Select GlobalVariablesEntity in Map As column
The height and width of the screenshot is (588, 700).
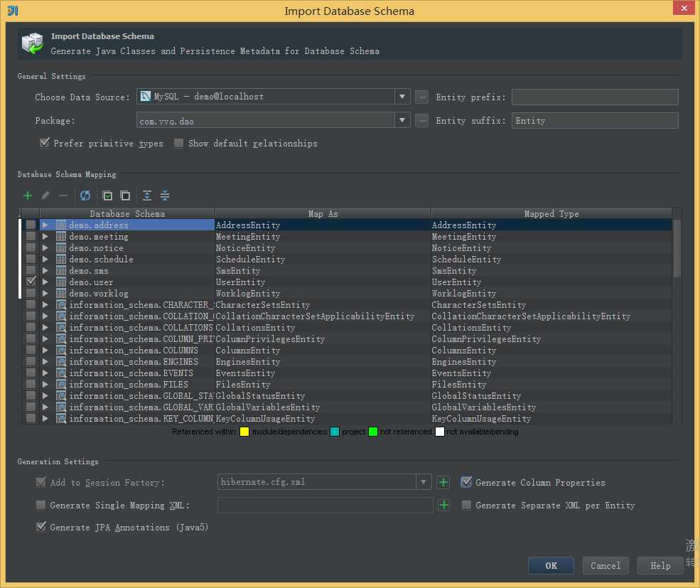323,407
